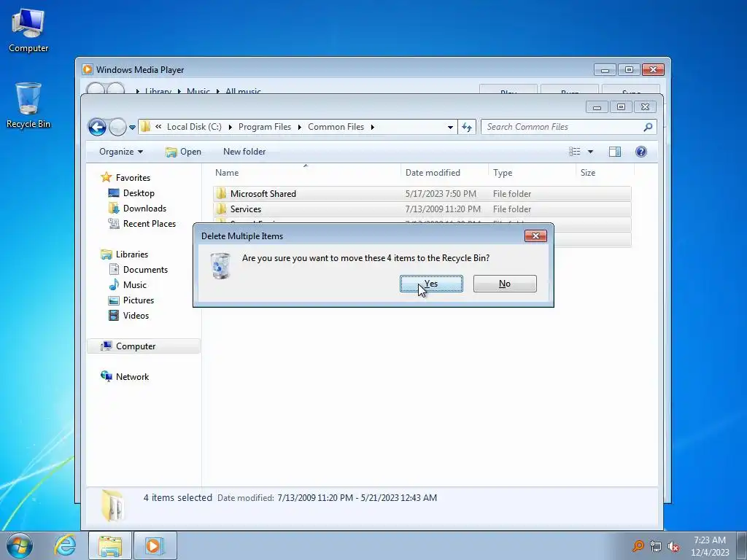This screenshot has height=560, width=747.
Task: Select Local Disk (C:) in address bar
Action: click(x=194, y=127)
